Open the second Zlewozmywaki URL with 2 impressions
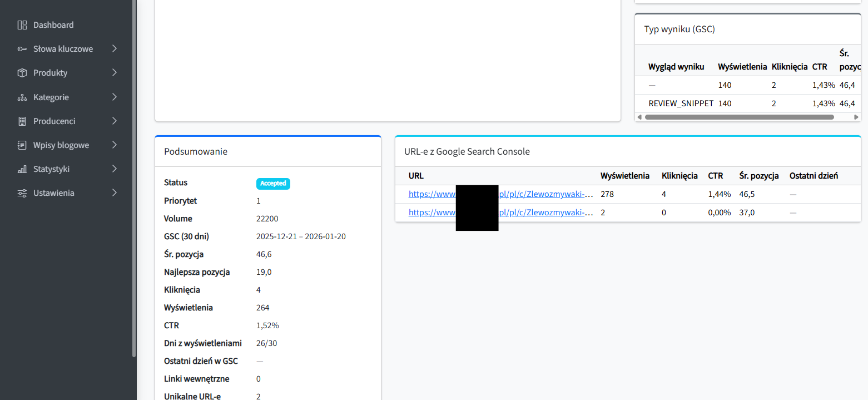Image resolution: width=868 pixels, height=400 pixels. pos(546,213)
